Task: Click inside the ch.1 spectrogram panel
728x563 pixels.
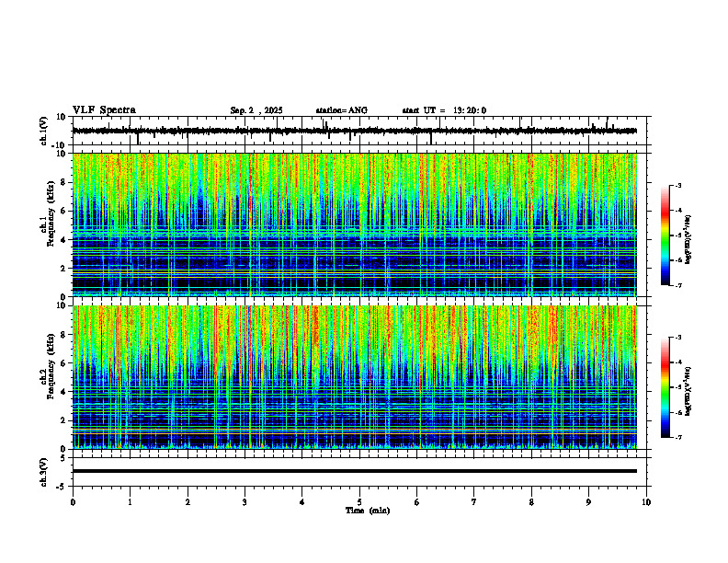Action: point(354,224)
